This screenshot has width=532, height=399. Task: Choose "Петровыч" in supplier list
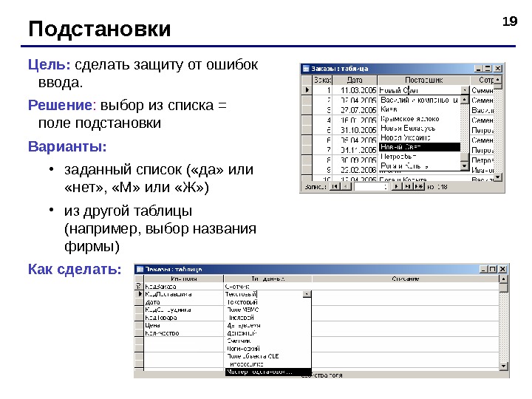(x=420, y=157)
